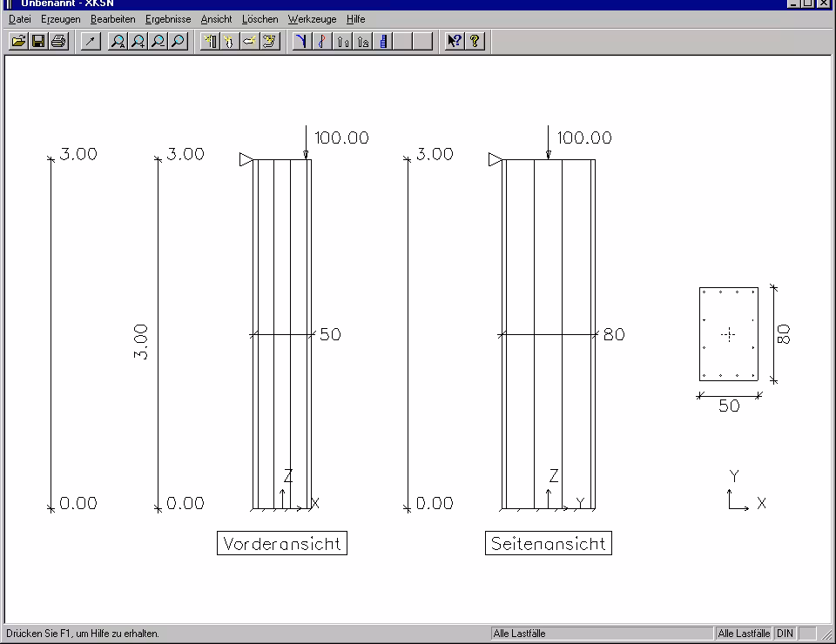Image resolution: width=836 pixels, height=644 pixels.
Task: Click the 100.00 load value above Vorderansicht
Action: [341, 138]
